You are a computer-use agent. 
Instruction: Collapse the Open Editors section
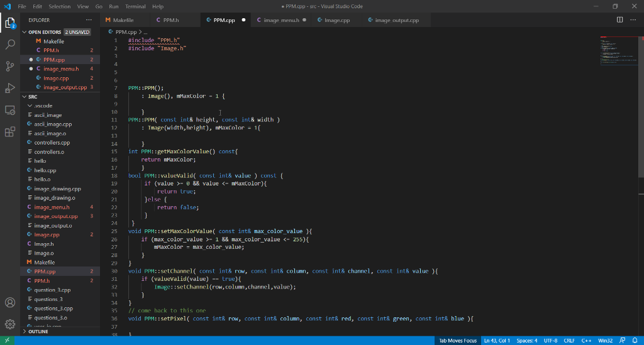[x=45, y=32]
